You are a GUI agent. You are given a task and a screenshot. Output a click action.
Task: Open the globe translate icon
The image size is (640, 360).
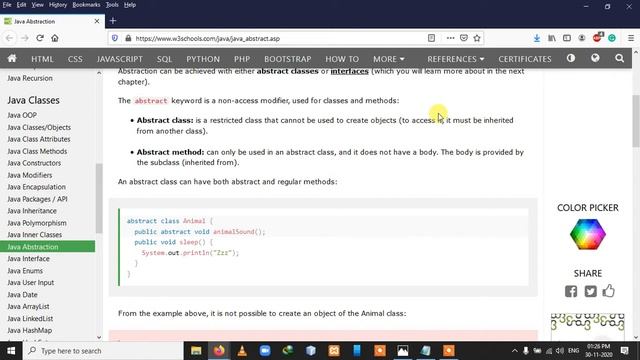595,58
